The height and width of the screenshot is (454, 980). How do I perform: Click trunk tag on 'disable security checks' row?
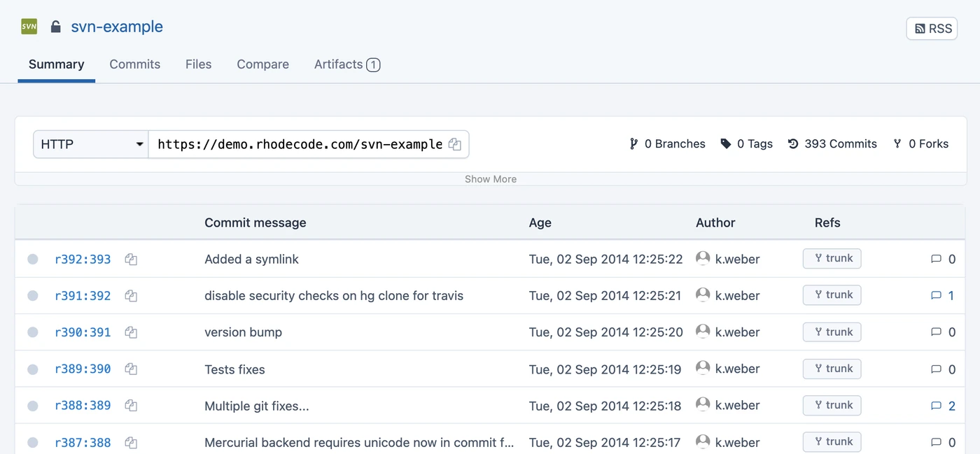coord(832,295)
